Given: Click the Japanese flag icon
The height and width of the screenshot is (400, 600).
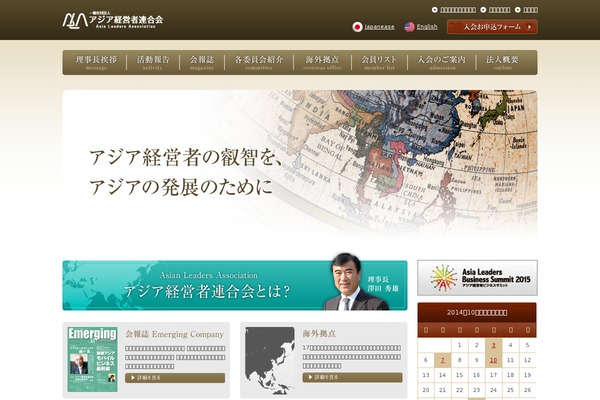Looking at the screenshot, I should (x=357, y=27).
